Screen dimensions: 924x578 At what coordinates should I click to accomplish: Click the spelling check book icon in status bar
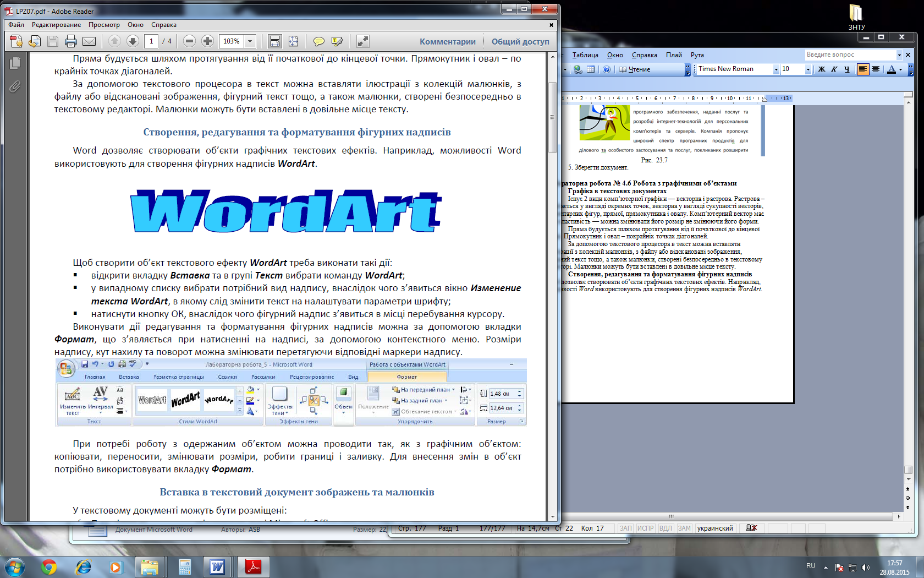[x=751, y=528]
